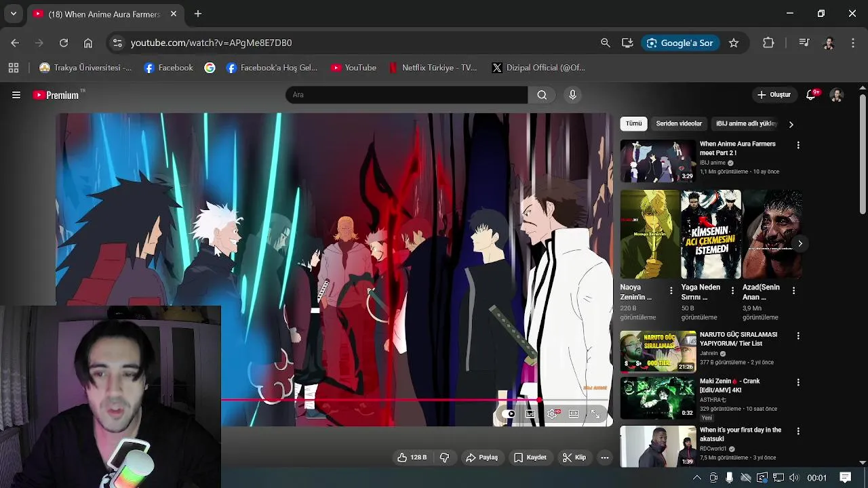
Task: Open the zoom magnifier in address bar
Action: pos(606,43)
